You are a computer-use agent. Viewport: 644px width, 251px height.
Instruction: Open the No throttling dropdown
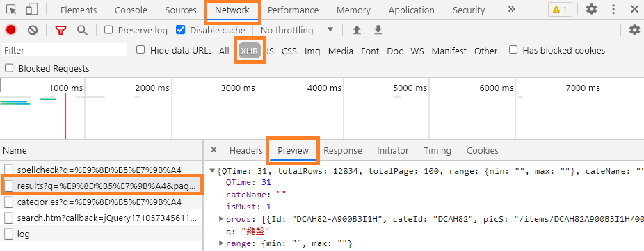(x=297, y=30)
